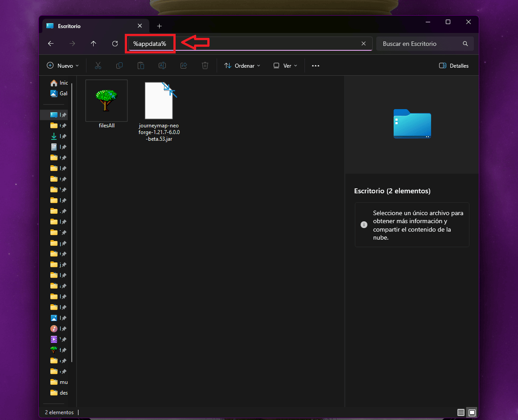Expand the Ordenar sort dropdown

[x=242, y=65]
